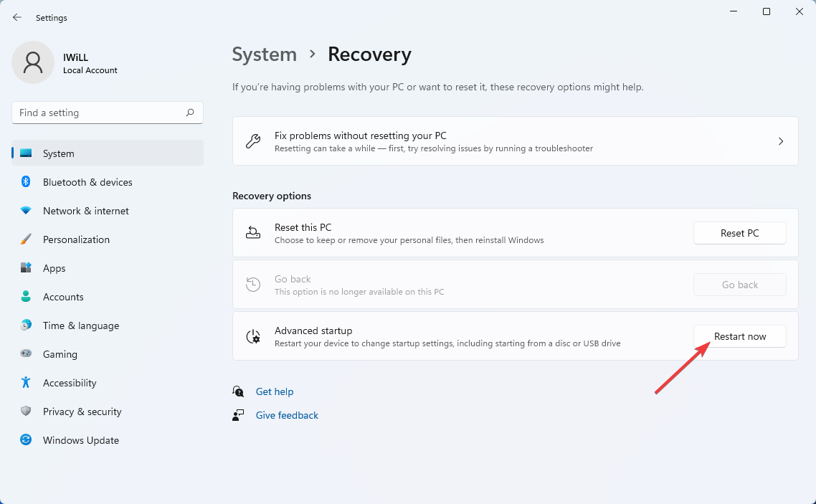Click the System monitor icon in sidebar
The height and width of the screenshot is (504, 816).
(26, 153)
